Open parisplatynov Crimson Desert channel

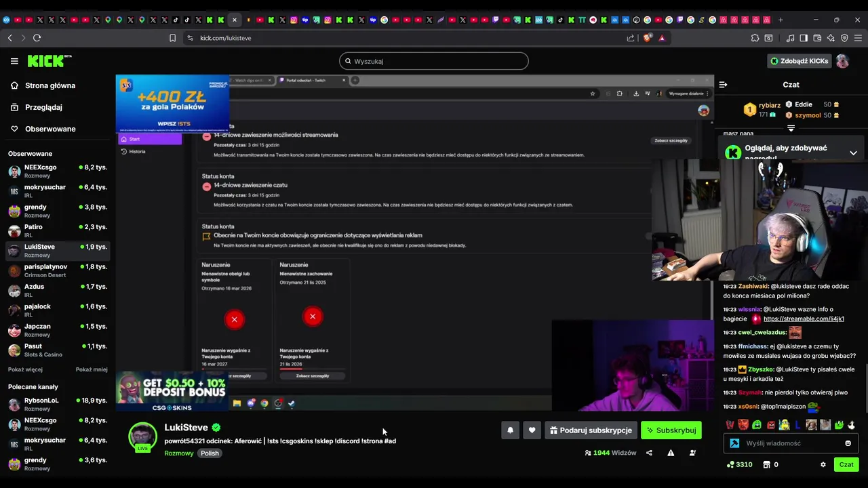58,270
